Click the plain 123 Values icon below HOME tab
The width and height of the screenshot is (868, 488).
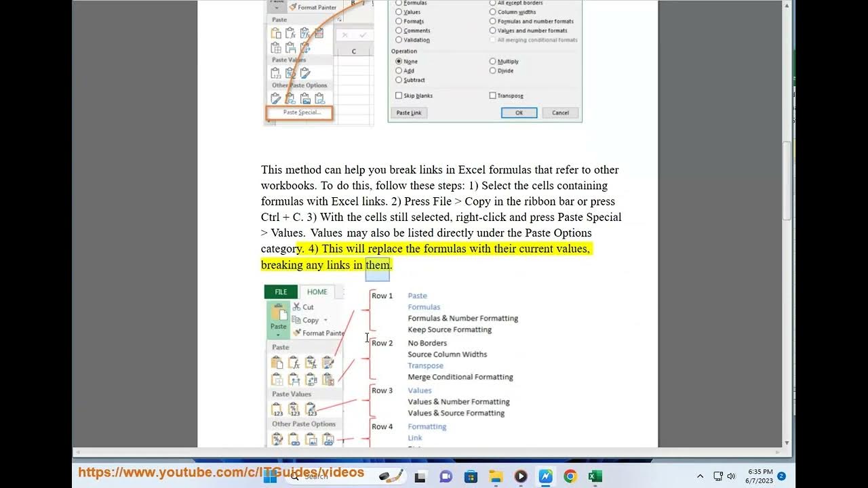pyautogui.click(x=277, y=409)
